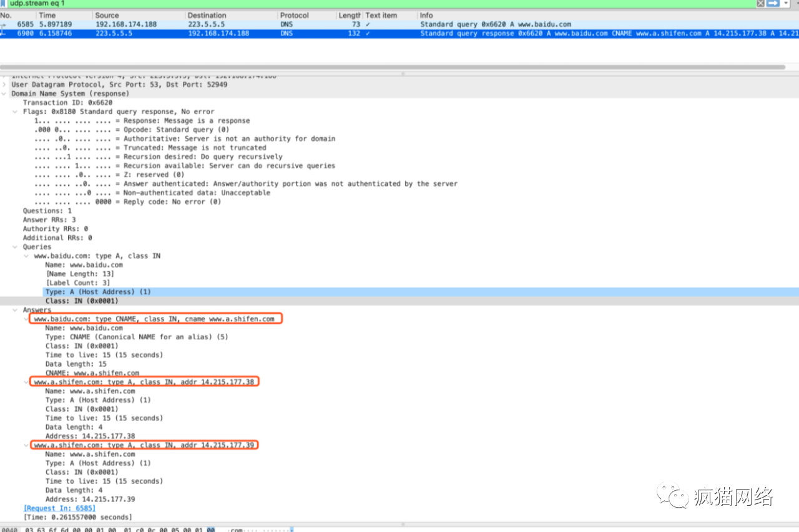This screenshot has height=532, width=799.
Task: Select the Authority RRs: 0 field
Action: pyautogui.click(x=56, y=229)
